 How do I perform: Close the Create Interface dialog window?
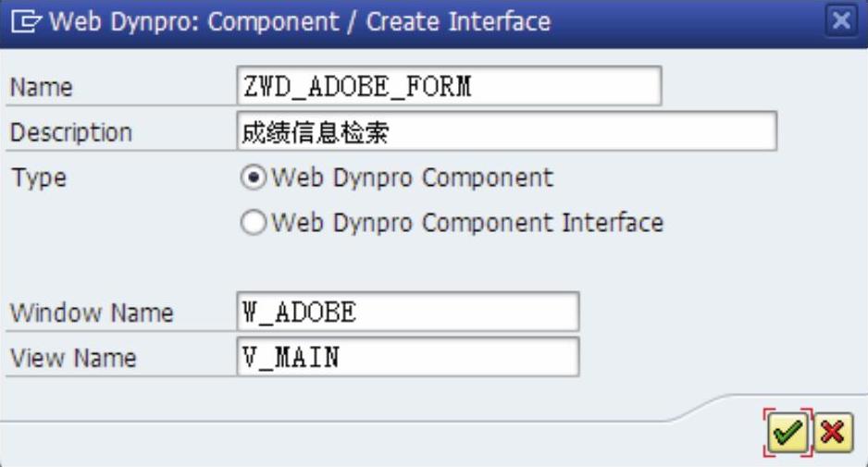click(x=841, y=21)
